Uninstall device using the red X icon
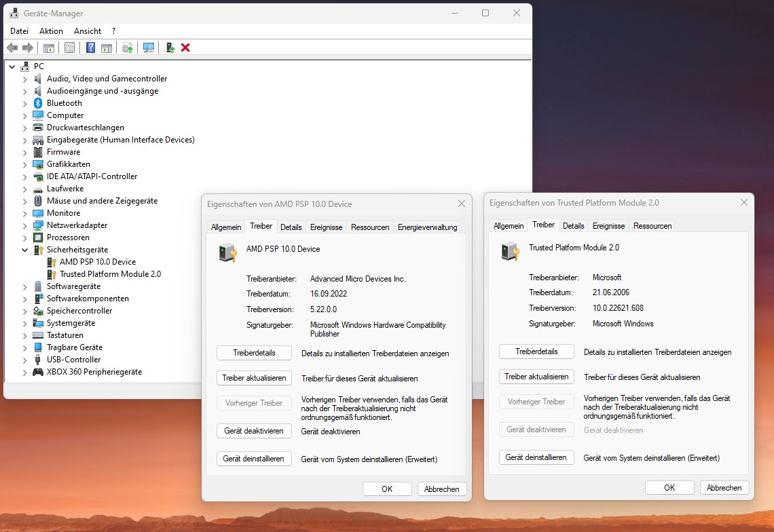The width and height of the screenshot is (774, 532). (x=185, y=48)
